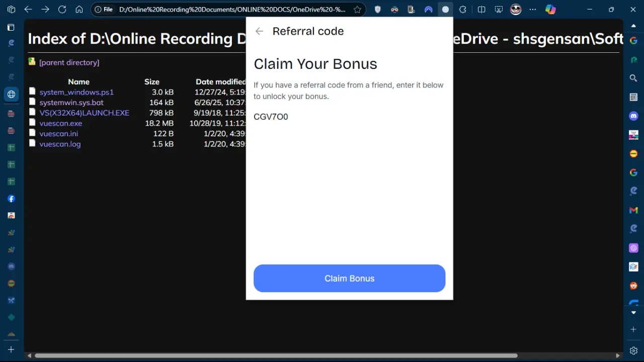Open vuescan.ini file link
This screenshot has width=644, height=362.
59,134
